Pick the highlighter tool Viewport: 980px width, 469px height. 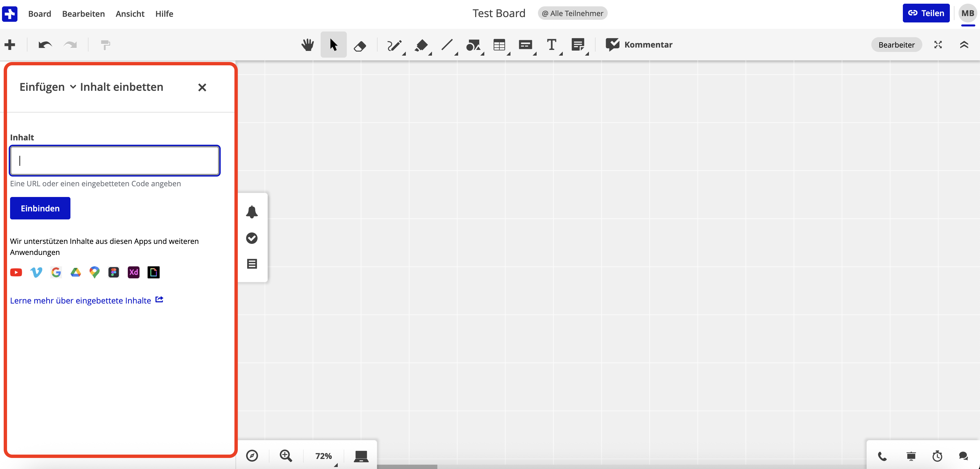(x=422, y=46)
